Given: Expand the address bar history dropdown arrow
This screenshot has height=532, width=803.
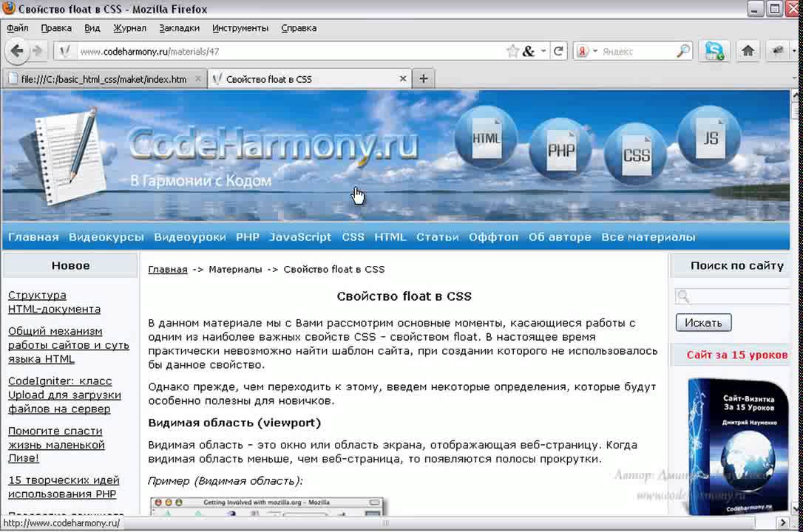Looking at the screenshot, I should pyautogui.click(x=543, y=52).
